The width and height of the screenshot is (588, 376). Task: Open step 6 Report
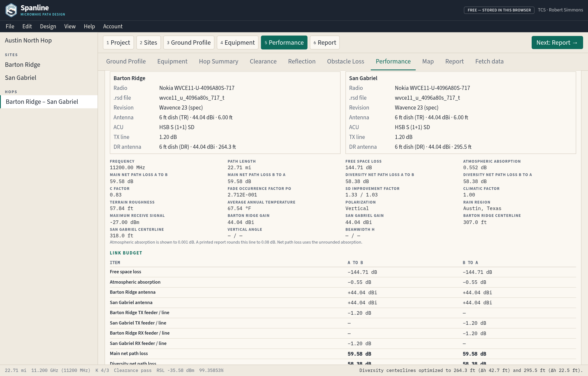pos(325,43)
